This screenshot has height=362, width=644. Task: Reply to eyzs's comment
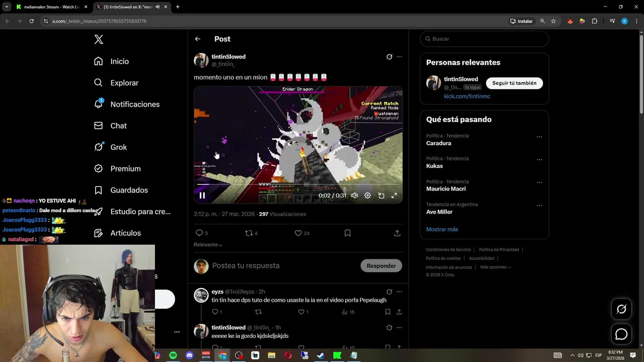point(216,312)
